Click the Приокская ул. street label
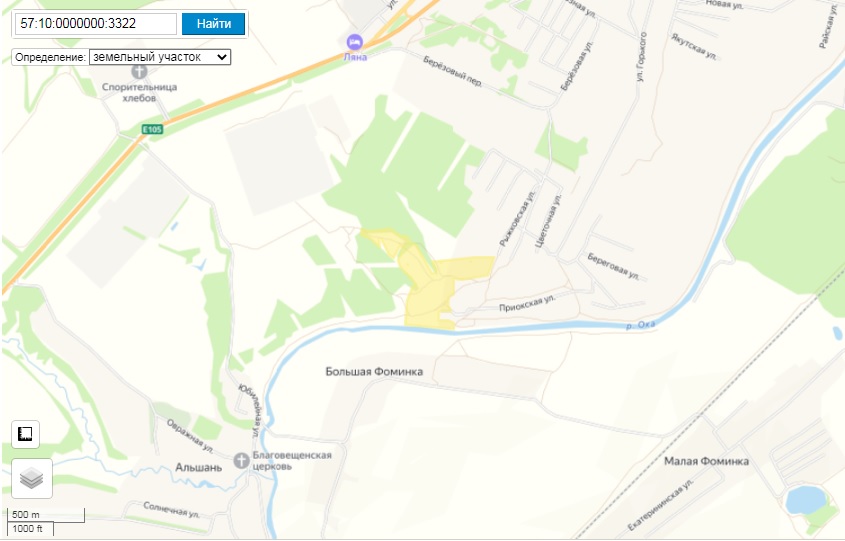The height and width of the screenshot is (541, 845). point(527,303)
